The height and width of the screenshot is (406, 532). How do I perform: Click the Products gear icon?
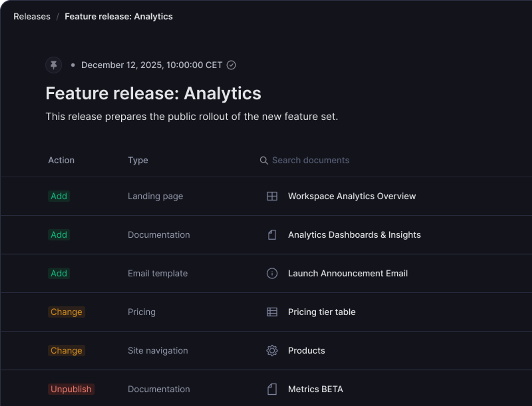pyautogui.click(x=272, y=351)
